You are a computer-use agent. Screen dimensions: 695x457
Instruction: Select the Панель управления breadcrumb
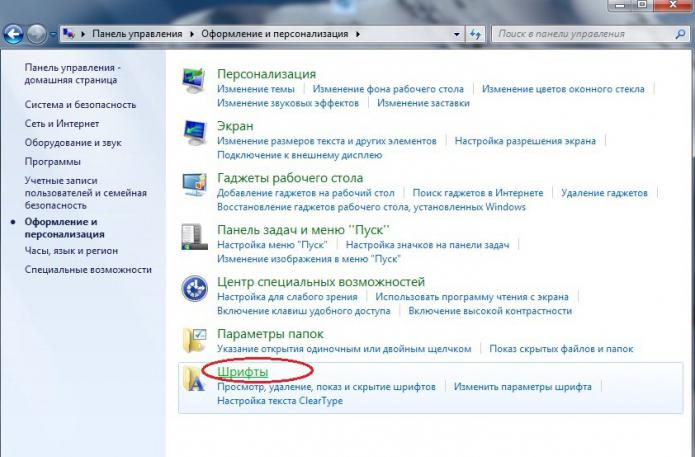(x=137, y=34)
